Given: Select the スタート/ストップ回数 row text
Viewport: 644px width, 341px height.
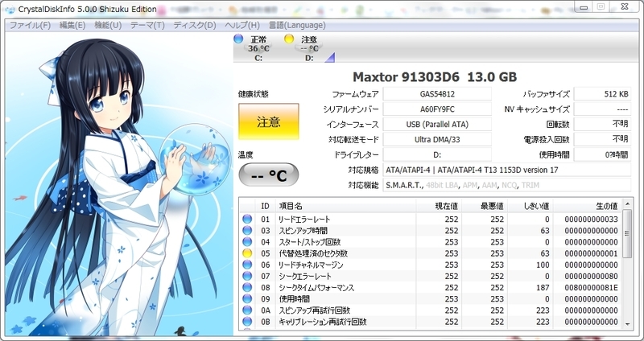Looking at the screenshot, I should point(310,242).
